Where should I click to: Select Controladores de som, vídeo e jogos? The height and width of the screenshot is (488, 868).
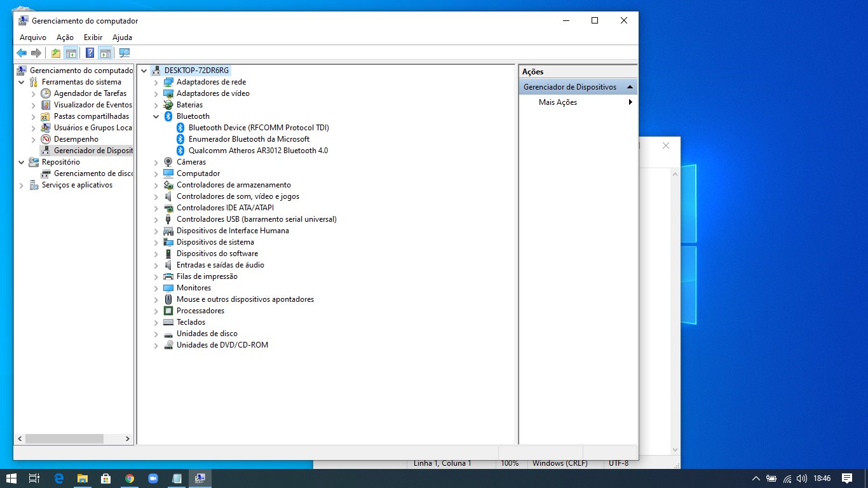coord(238,196)
